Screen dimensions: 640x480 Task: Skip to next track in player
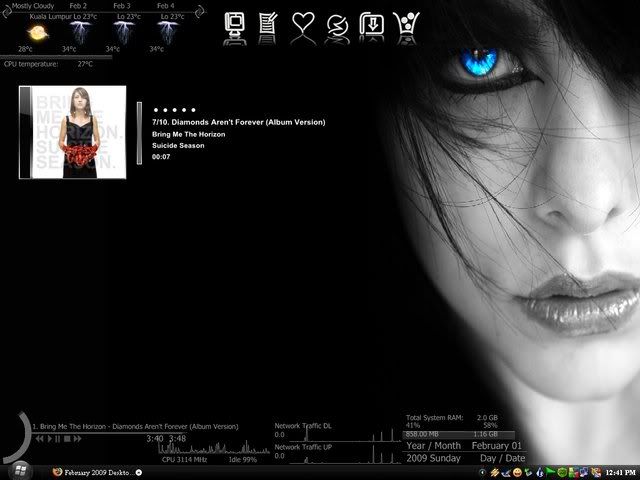click(77, 439)
